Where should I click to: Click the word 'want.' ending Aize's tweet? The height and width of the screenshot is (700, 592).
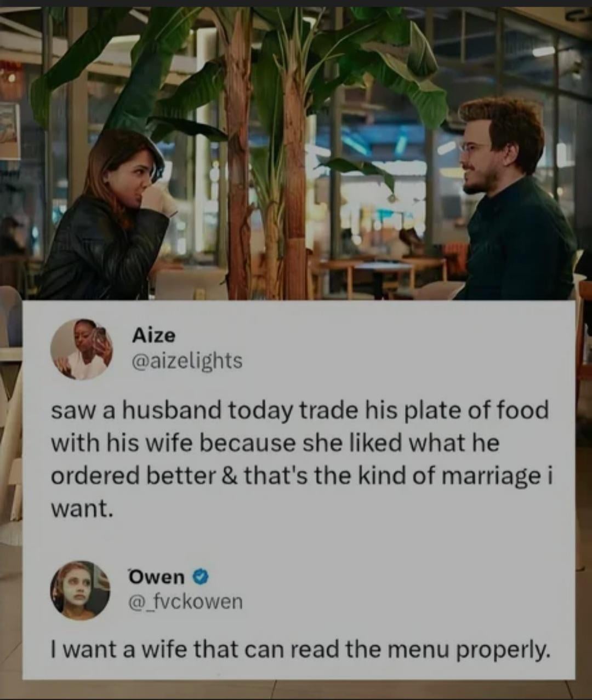82,509
